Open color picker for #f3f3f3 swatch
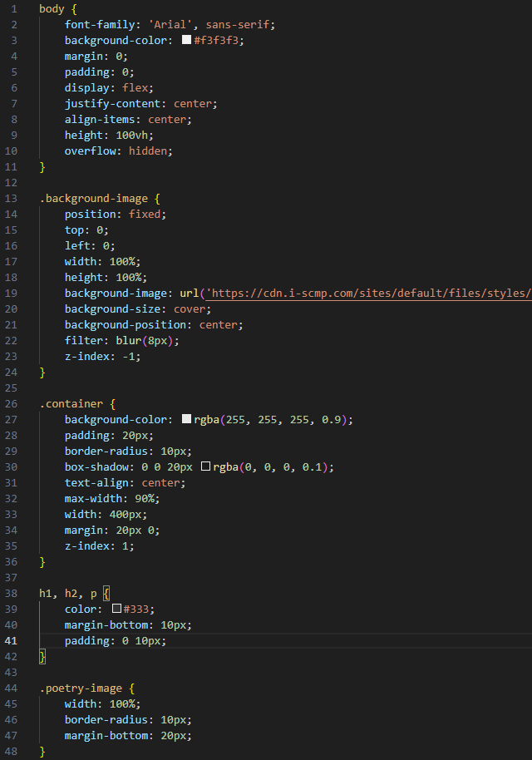The height and width of the screenshot is (760, 532). click(186, 40)
